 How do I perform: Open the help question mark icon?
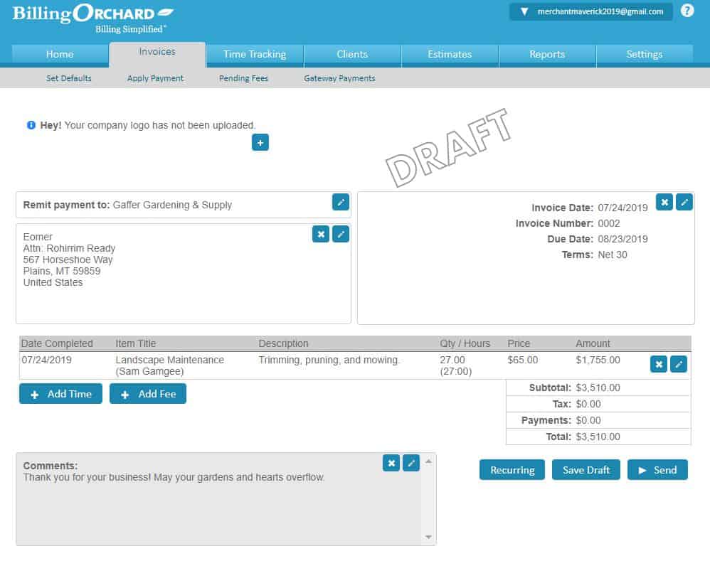(x=687, y=11)
